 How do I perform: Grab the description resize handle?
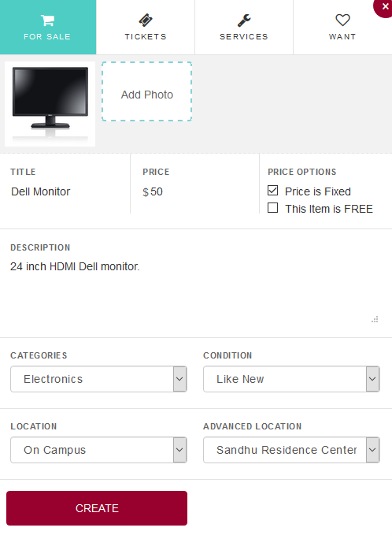coord(375,319)
